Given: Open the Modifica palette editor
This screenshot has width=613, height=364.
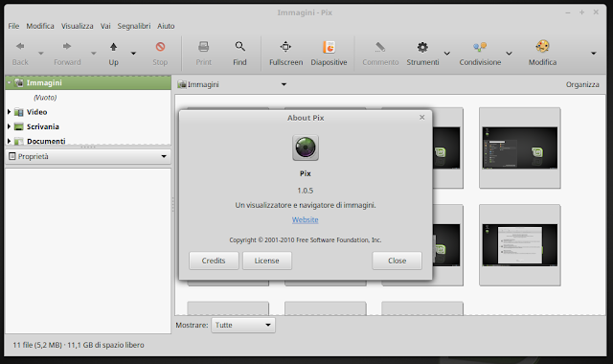Looking at the screenshot, I should [x=542, y=47].
